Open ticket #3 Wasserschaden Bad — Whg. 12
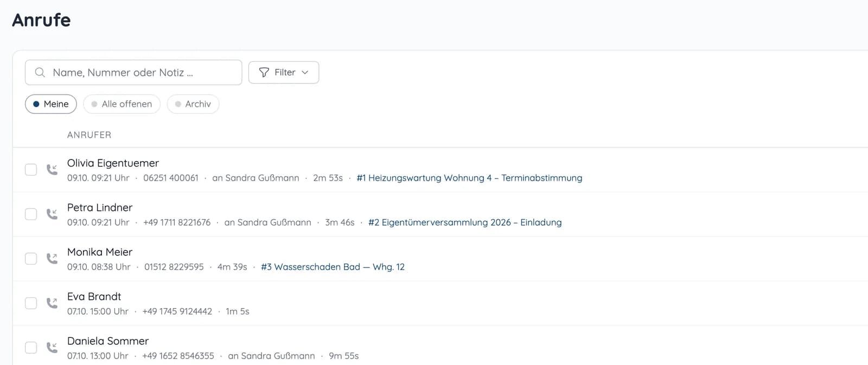 333,267
